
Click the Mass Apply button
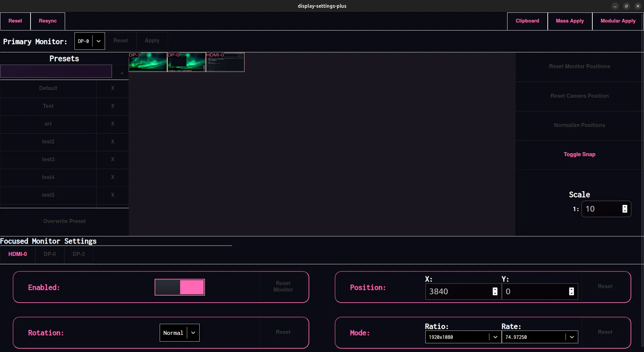coord(570,21)
